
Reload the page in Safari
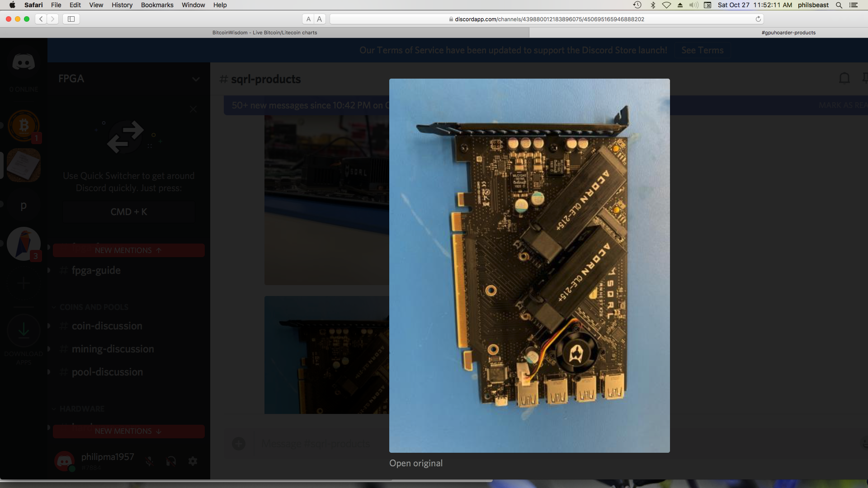coord(758,19)
